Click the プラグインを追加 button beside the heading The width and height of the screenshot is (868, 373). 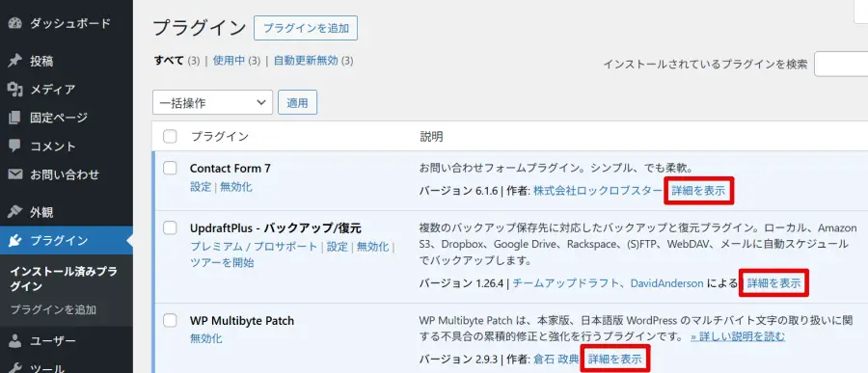(x=306, y=28)
